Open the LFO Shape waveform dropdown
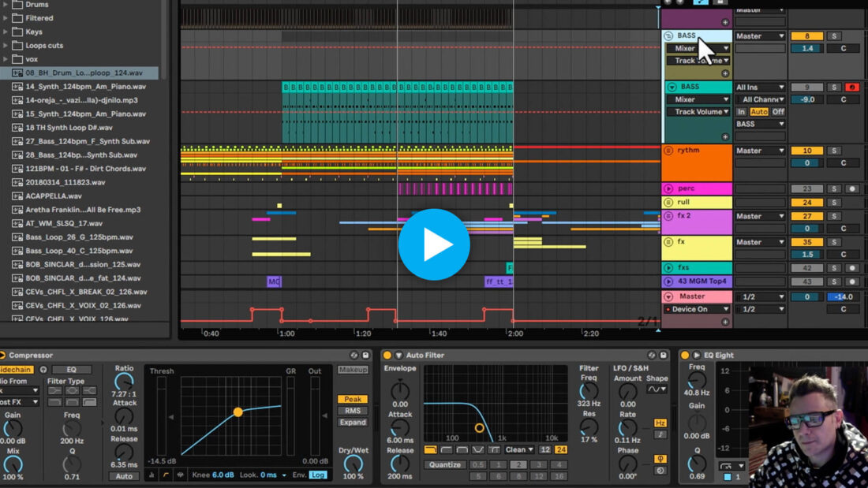 click(x=657, y=389)
